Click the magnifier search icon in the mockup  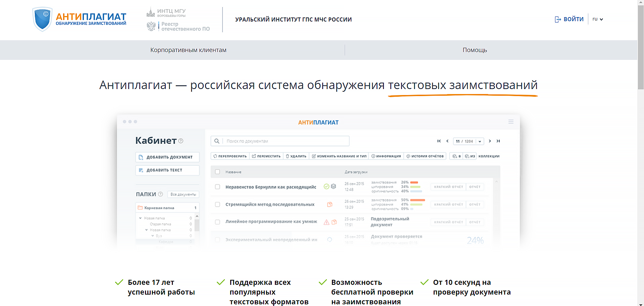(x=217, y=141)
